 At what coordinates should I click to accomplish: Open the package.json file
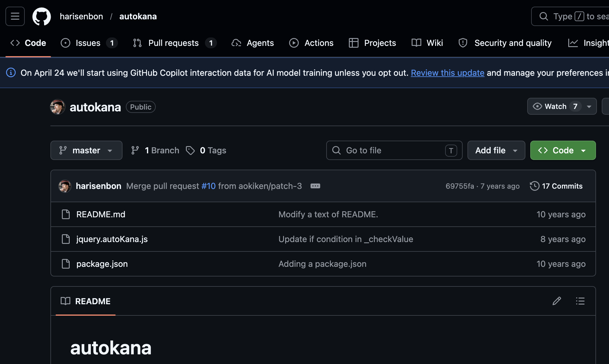pyautogui.click(x=102, y=264)
